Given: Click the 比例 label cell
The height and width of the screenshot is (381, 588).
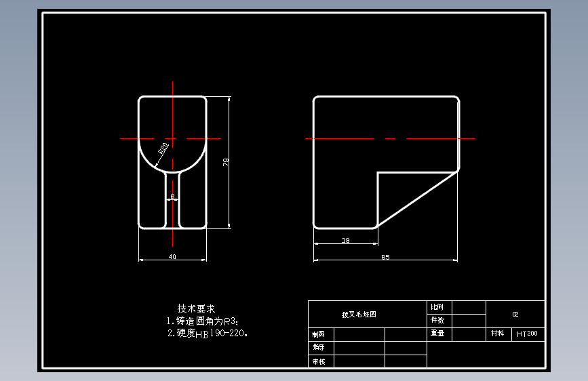Looking at the screenshot, I should pyautogui.click(x=439, y=307).
